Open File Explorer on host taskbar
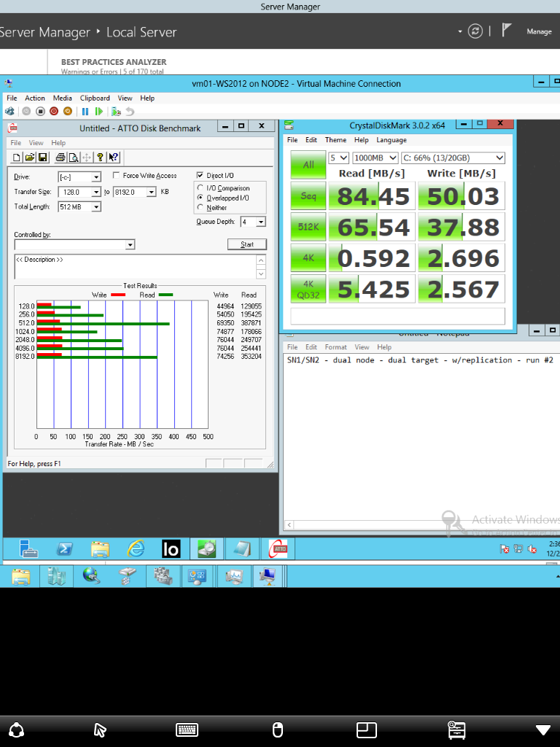 tap(21, 576)
